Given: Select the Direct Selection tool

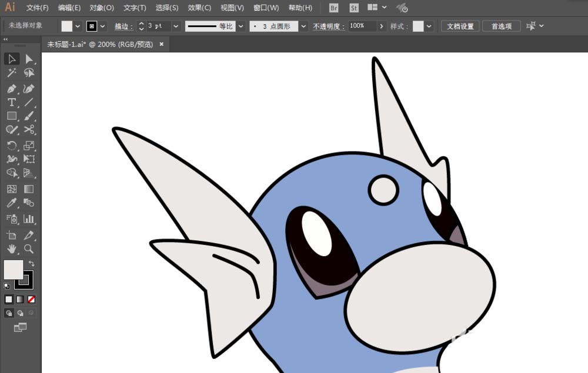Looking at the screenshot, I should click(29, 59).
